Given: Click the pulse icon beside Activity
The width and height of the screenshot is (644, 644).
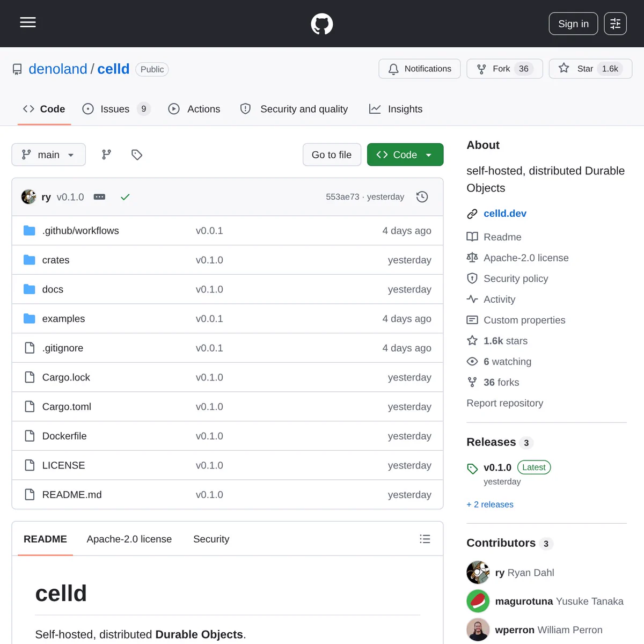Looking at the screenshot, I should (472, 299).
